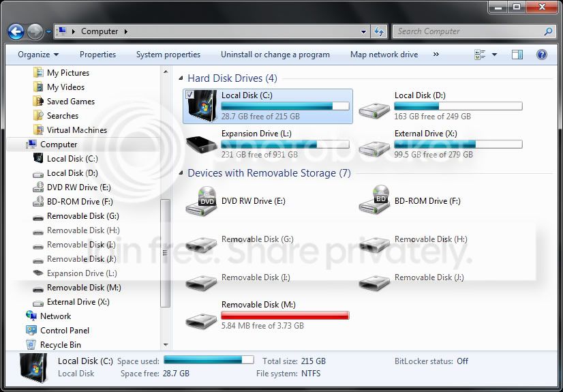Select DVD RW Drive (E:) in navigation tree
The height and width of the screenshot is (392, 563).
pyautogui.click(x=78, y=187)
